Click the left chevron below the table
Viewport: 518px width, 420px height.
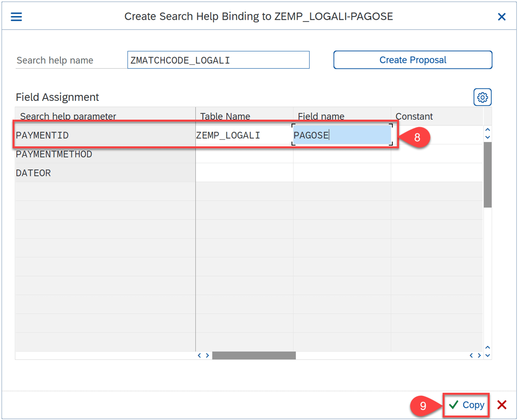click(x=200, y=356)
